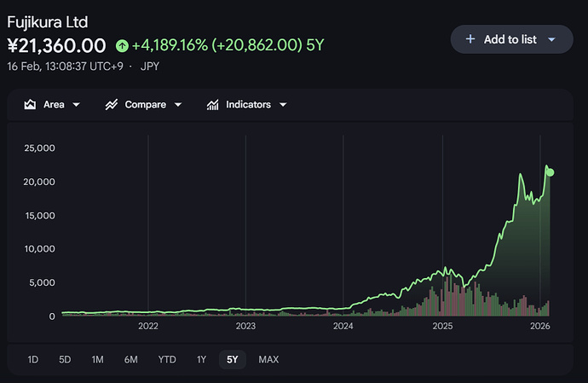Switch chart to 6M range

pos(130,359)
